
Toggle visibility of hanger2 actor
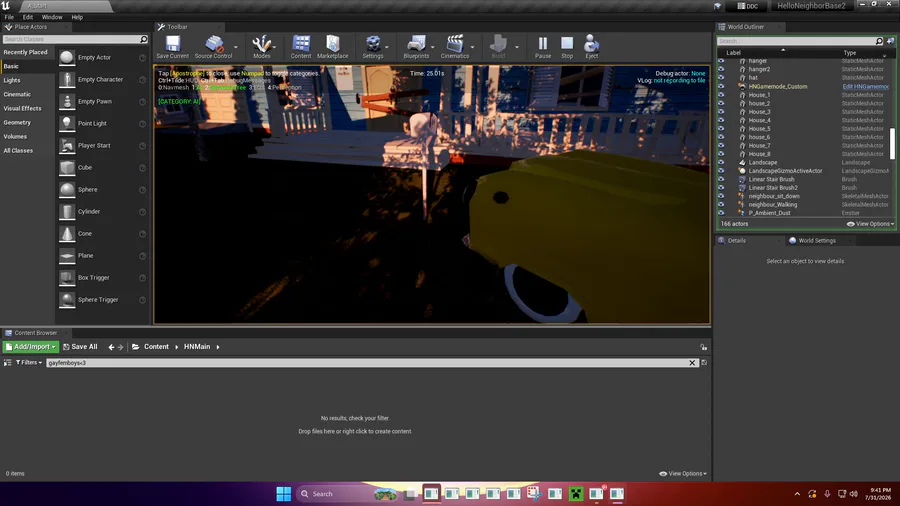[721, 69]
